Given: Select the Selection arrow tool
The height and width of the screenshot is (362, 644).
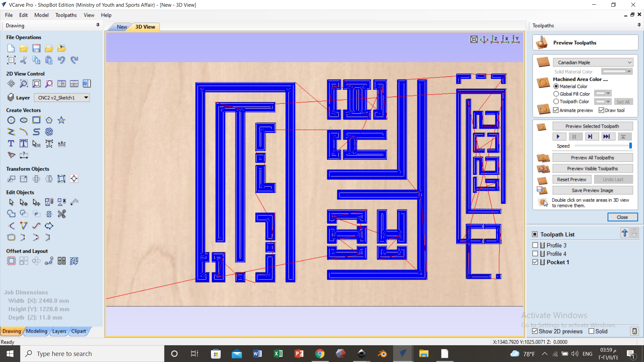Looking at the screenshot, I should (11, 202).
